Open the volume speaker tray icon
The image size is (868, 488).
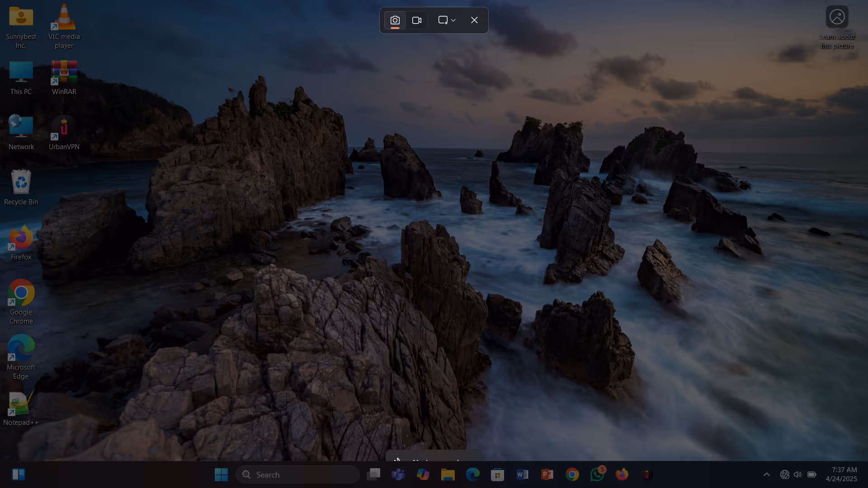click(x=797, y=474)
